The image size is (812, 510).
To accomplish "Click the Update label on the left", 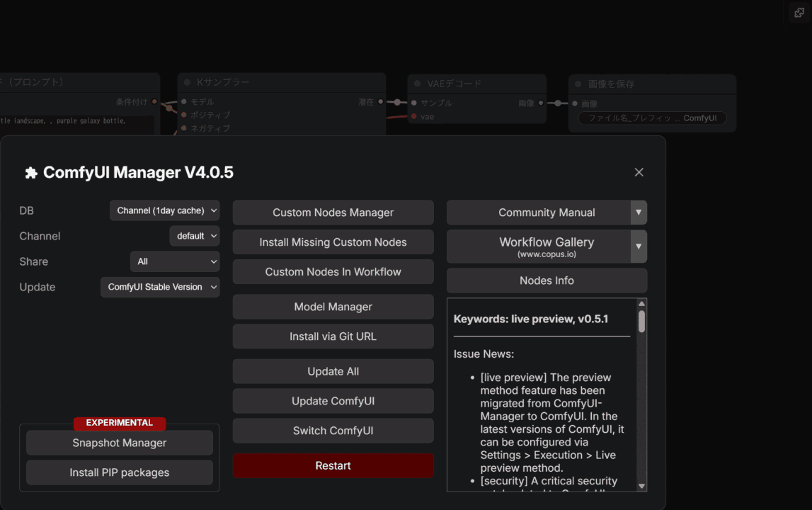I will pos(38,287).
